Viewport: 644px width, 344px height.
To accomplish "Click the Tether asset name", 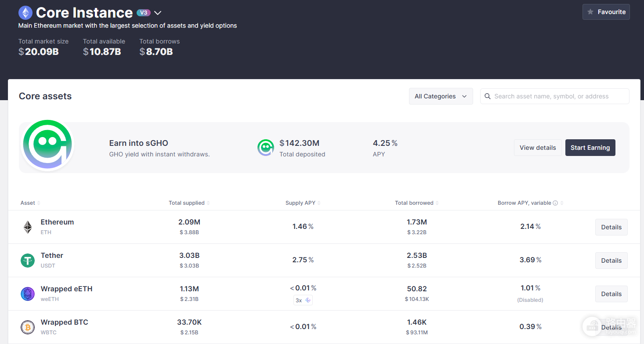I will (x=52, y=256).
